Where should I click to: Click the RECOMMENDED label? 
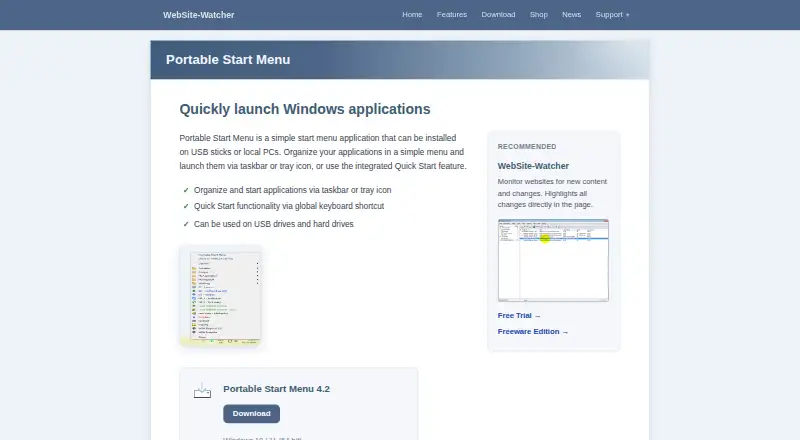tap(527, 146)
